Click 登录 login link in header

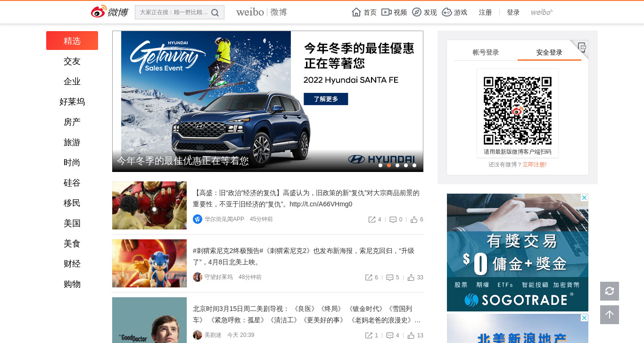[513, 12]
